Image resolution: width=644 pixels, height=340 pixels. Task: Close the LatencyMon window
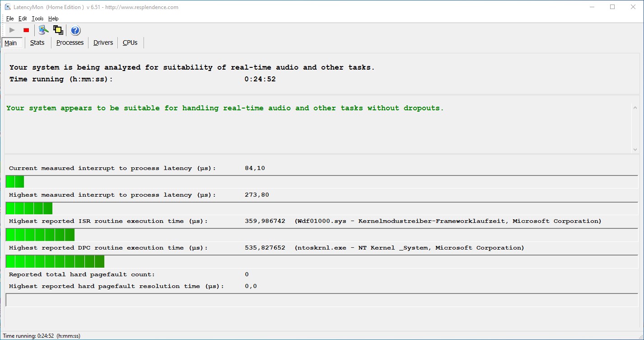click(633, 7)
